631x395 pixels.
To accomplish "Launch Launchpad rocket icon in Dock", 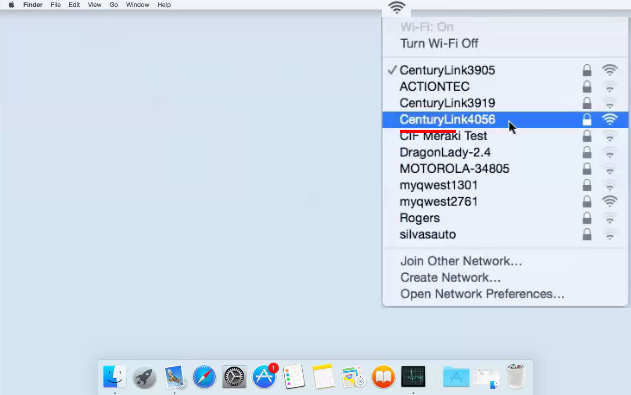I will click(x=144, y=377).
